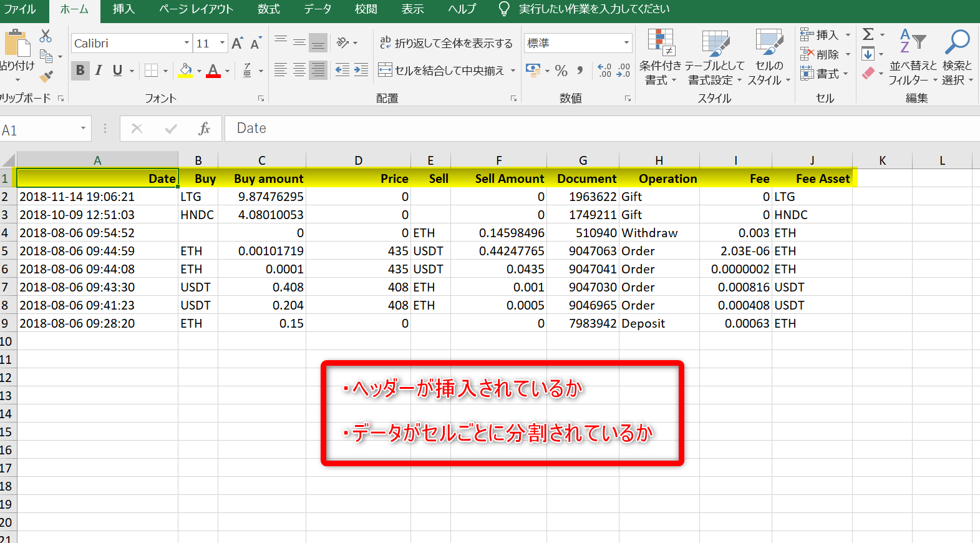980x543 pixels.
Task: Click the Cut scissors icon
Action: (x=46, y=36)
